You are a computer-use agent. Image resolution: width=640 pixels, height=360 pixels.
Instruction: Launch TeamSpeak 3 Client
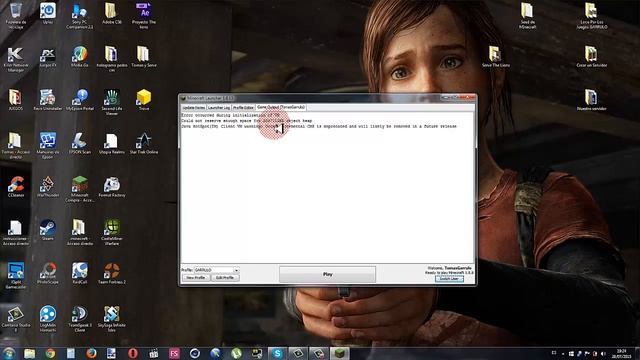tap(80, 319)
